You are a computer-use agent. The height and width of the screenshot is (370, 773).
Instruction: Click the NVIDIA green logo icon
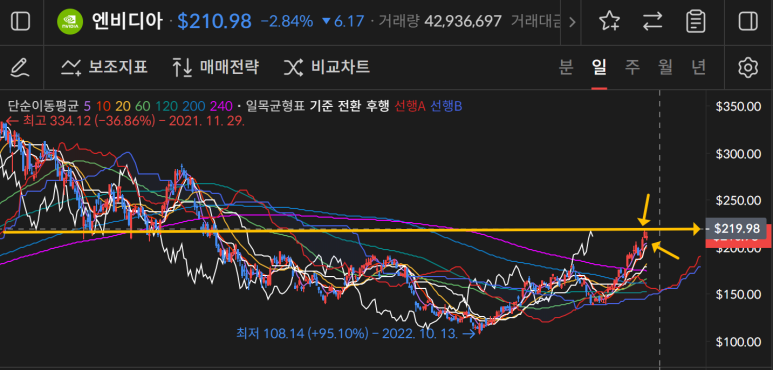[x=70, y=22]
